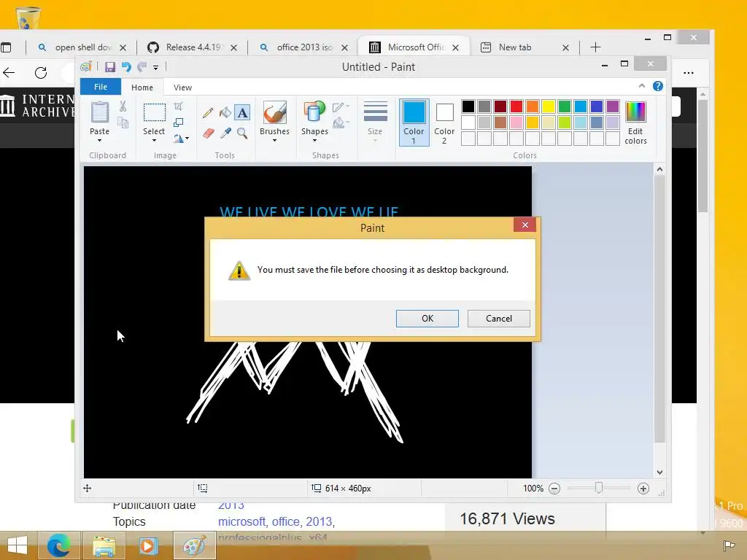Select the Text tool
Viewport: 747px width, 560px height.
coord(242,113)
